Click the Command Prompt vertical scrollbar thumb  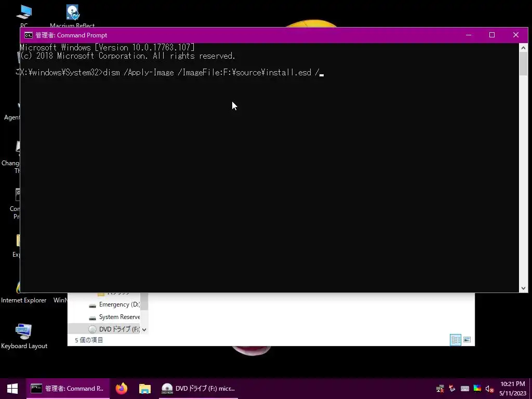tap(523, 64)
